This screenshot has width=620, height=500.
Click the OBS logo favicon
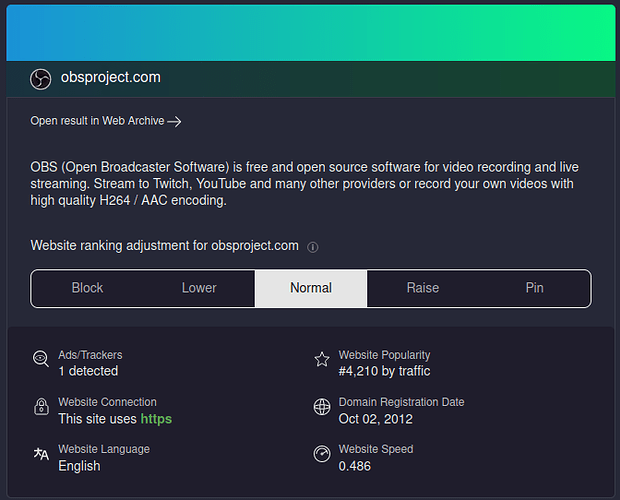(41, 79)
